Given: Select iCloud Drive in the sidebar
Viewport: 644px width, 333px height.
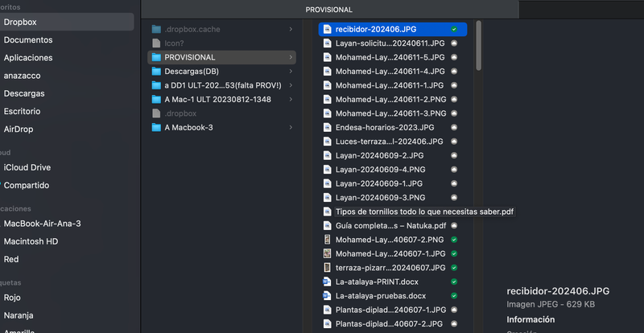Looking at the screenshot, I should pos(27,167).
